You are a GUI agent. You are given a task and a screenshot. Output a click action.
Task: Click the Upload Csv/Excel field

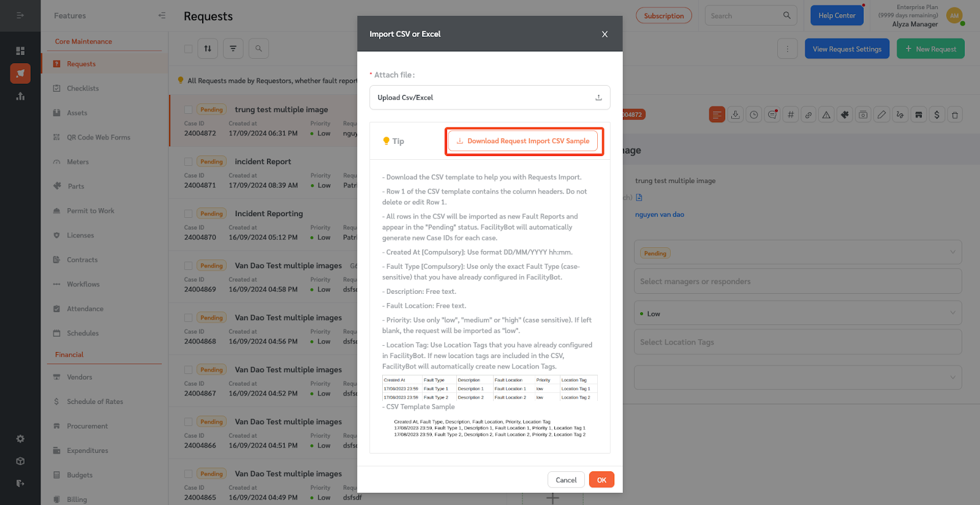[x=490, y=97]
